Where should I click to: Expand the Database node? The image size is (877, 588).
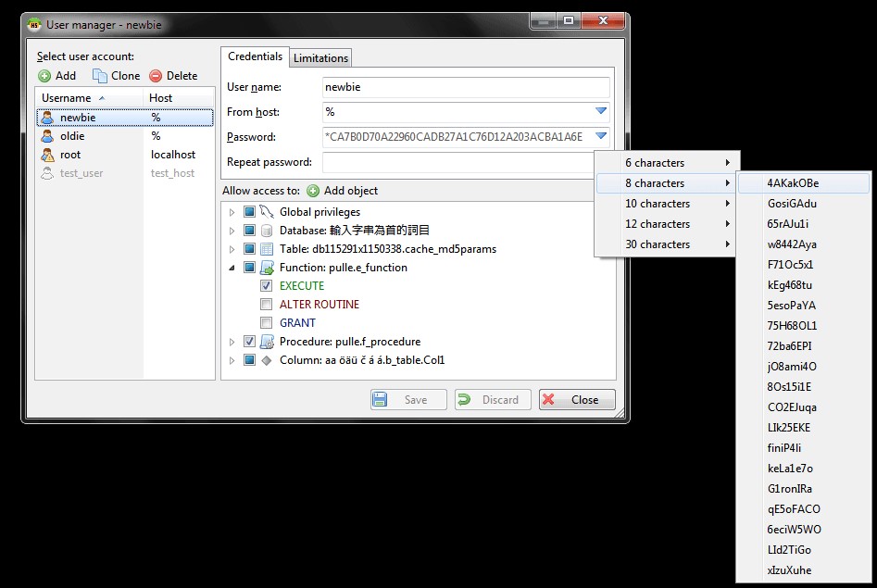[232, 231]
